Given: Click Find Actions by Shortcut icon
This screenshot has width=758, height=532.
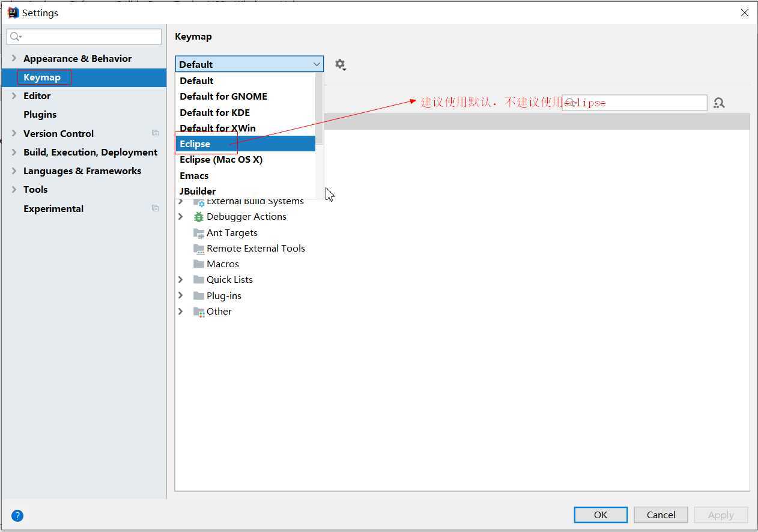Looking at the screenshot, I should pos(719,103).
